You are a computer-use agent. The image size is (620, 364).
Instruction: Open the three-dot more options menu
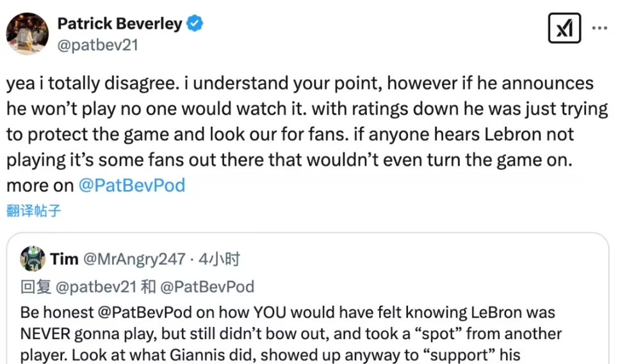(600, 29)
